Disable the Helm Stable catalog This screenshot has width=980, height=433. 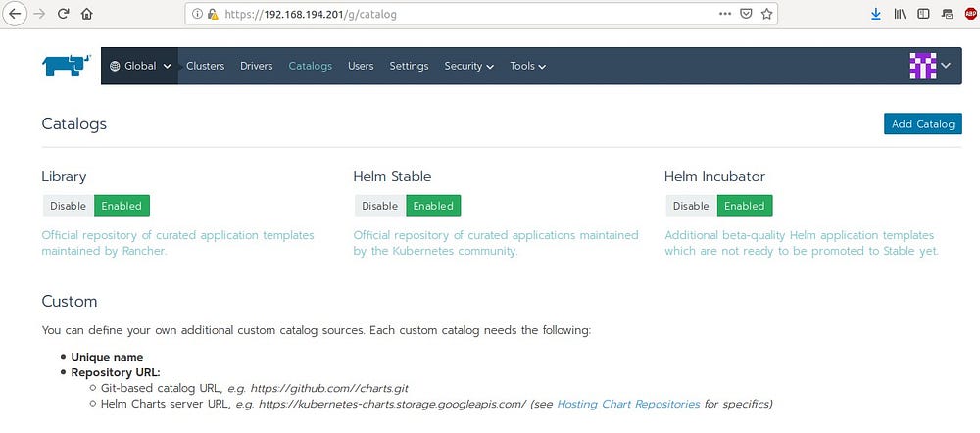[380, 206]
